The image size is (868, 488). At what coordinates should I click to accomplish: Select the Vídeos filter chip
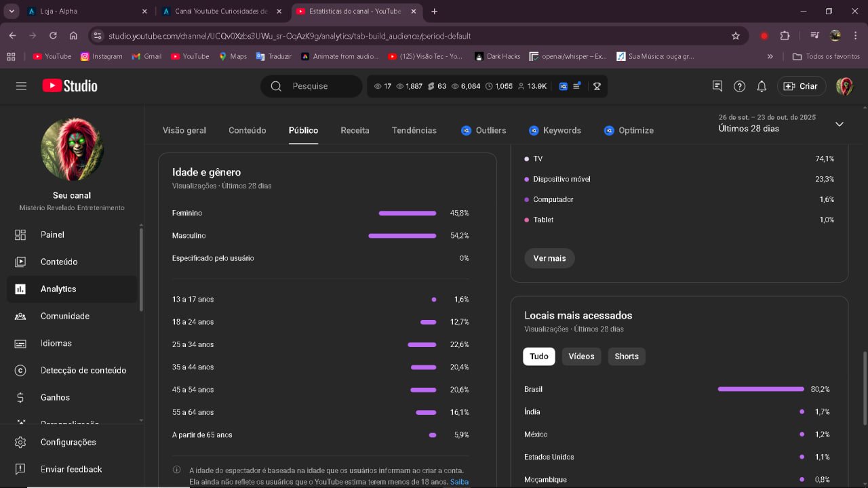coord(581,357)
